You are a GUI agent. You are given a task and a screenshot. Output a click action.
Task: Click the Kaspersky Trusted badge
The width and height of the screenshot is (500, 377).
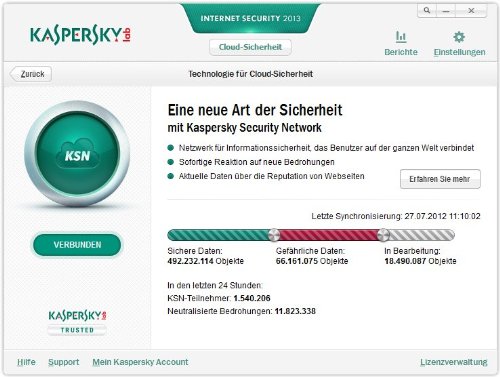click(x=77, y=322)
